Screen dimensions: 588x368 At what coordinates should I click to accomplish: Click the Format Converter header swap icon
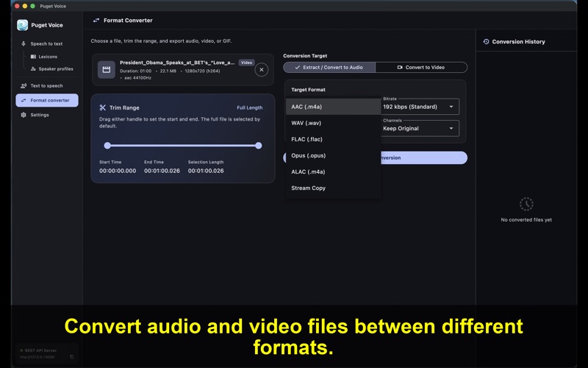pyautogui.click(x=96, y=21)
